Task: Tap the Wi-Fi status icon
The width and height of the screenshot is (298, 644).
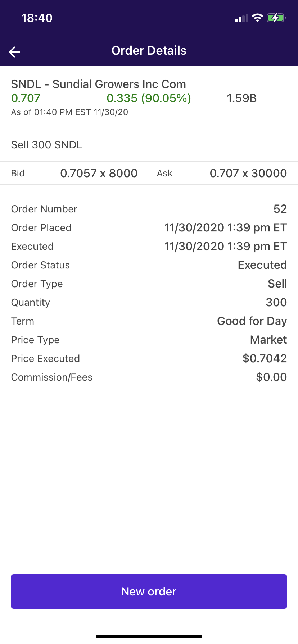Action: coord(257,18)
